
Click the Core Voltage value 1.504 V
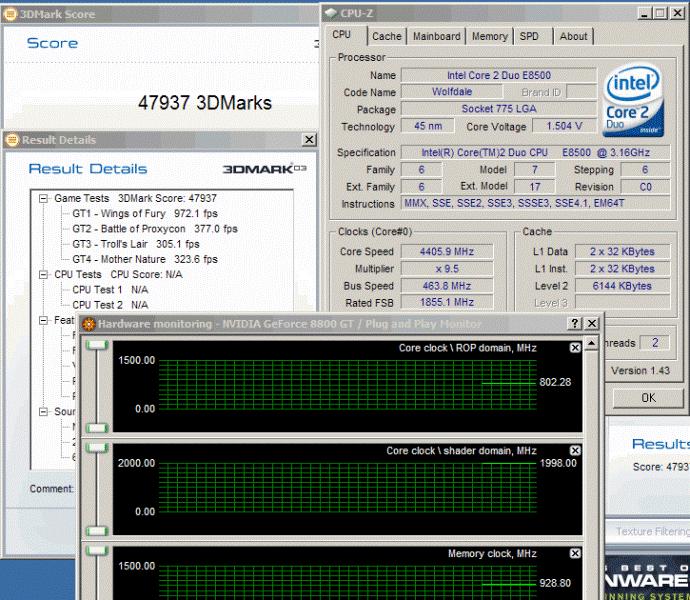[564, 126]
